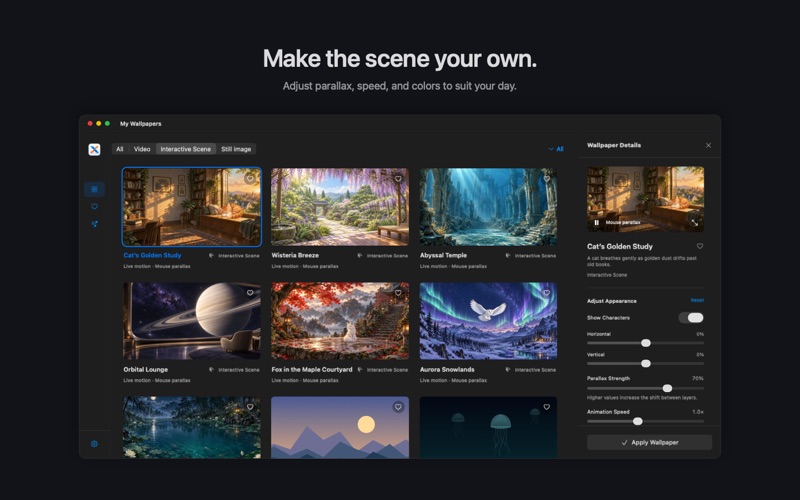Click the "Abyssal Temple" title text

tap(443, 255)
